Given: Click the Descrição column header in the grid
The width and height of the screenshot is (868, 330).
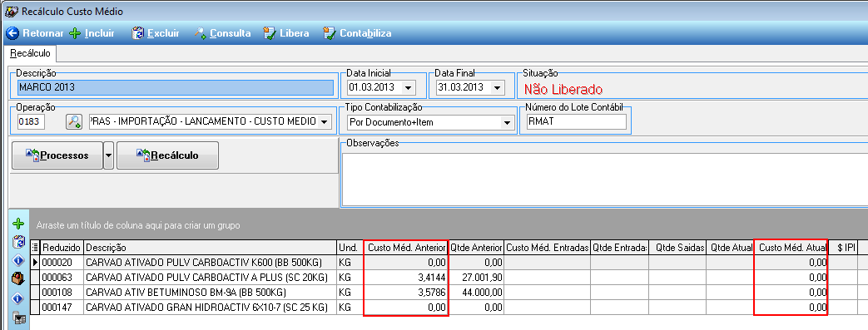Looking at the screenshot, I should 211,248.
